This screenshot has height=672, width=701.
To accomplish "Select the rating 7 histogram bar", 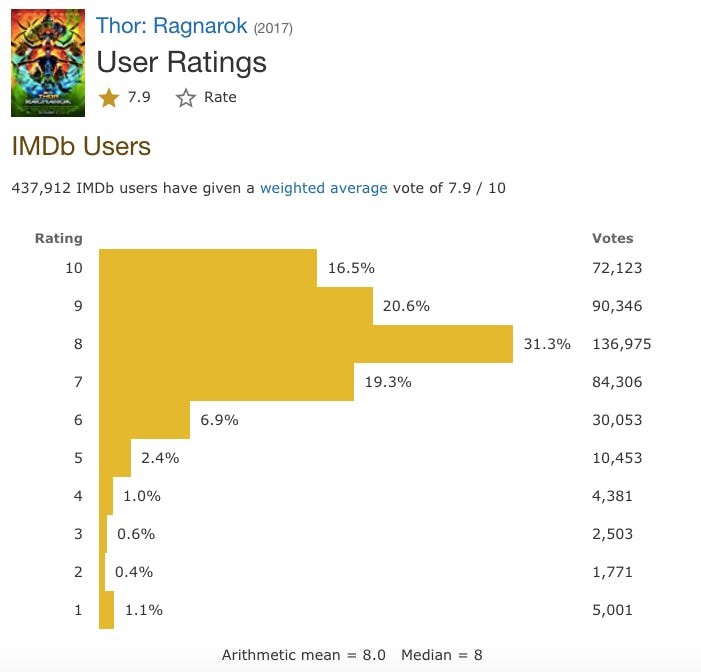I will 226,382.
